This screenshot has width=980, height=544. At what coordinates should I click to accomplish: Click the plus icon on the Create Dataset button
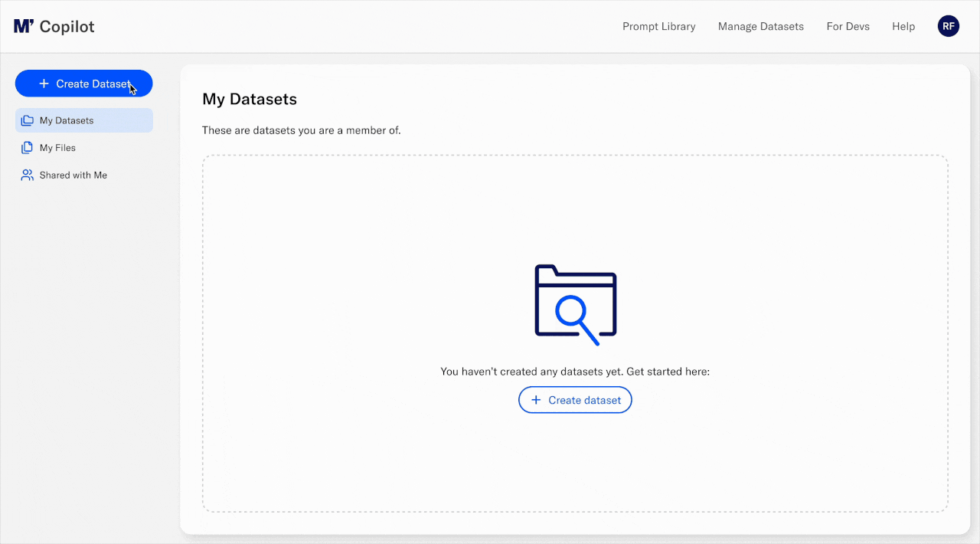pos(44,84)
